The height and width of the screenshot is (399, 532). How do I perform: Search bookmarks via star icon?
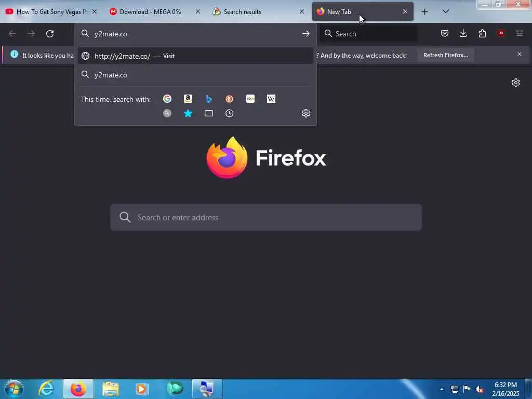pyautogui.click(x=188, y=113)
